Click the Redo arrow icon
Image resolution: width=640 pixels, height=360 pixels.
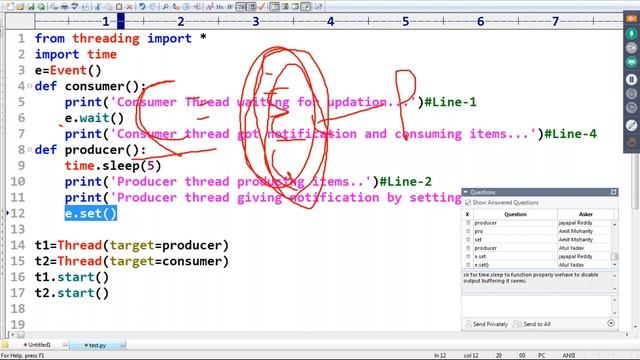point(153,7)
